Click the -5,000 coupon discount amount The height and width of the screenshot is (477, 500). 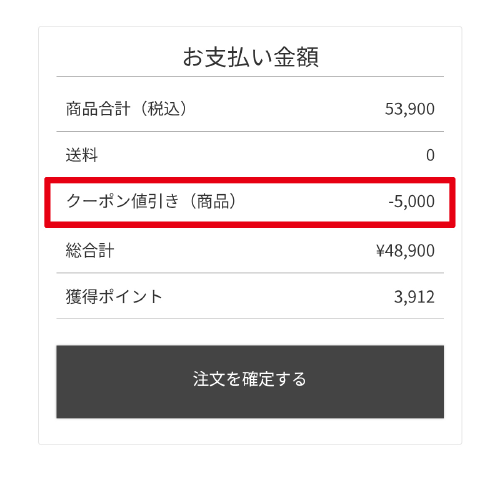pyautogui.click(x=412, y=202)
